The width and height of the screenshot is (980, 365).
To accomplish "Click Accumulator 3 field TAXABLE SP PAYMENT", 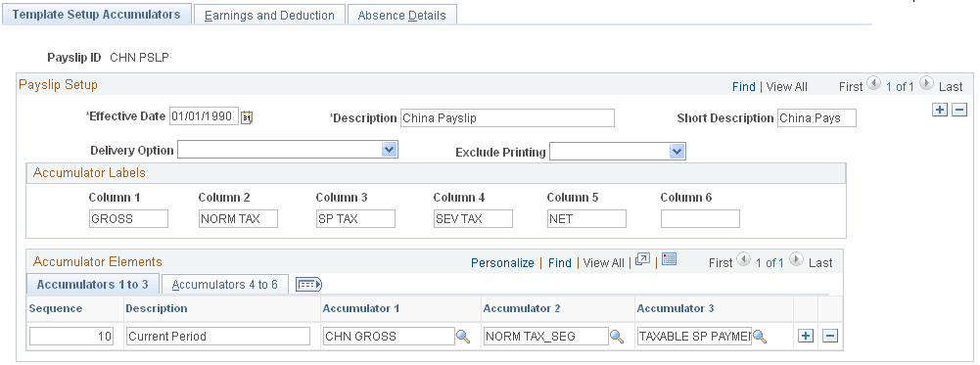I will 694,337.
